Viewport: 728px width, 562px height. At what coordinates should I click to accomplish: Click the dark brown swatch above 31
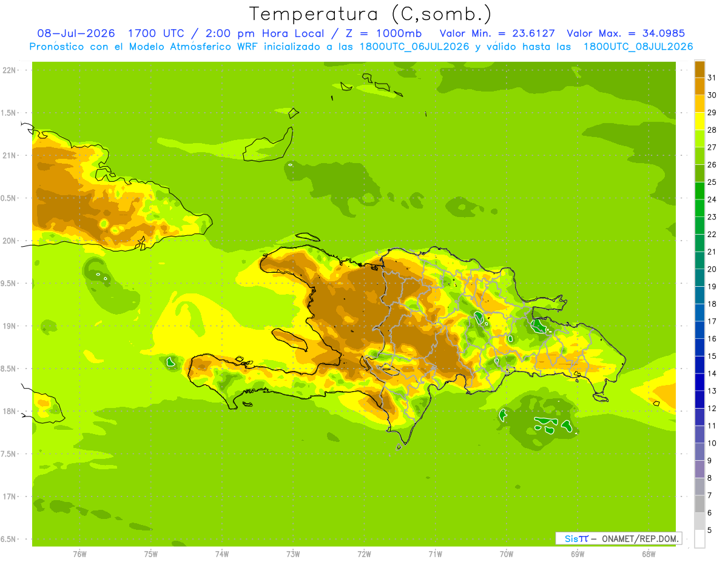[x=699, y=70]
